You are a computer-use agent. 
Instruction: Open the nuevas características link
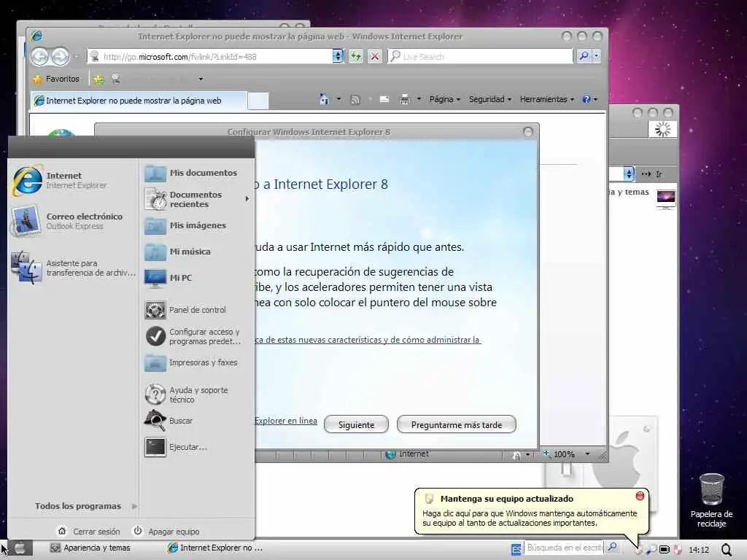tap(368, 340)
